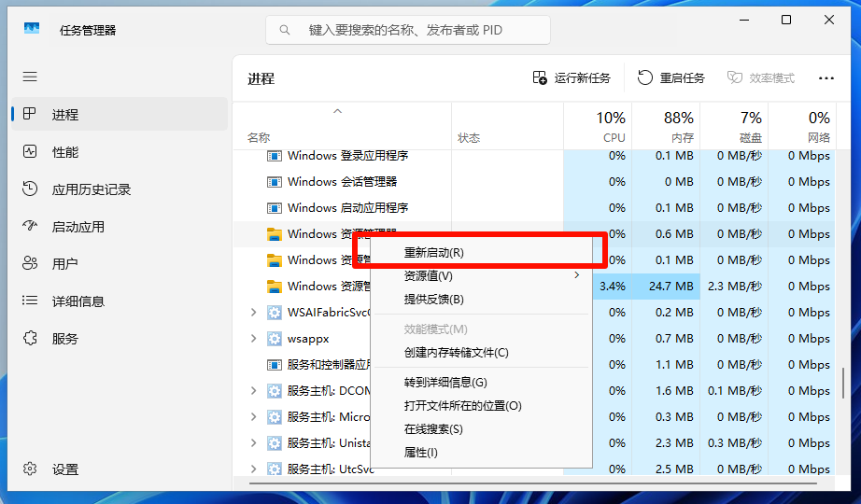Viewport: 861px width, 504px height.
Task: Maximize the Task Manager window
Action: tap(786, 20)
